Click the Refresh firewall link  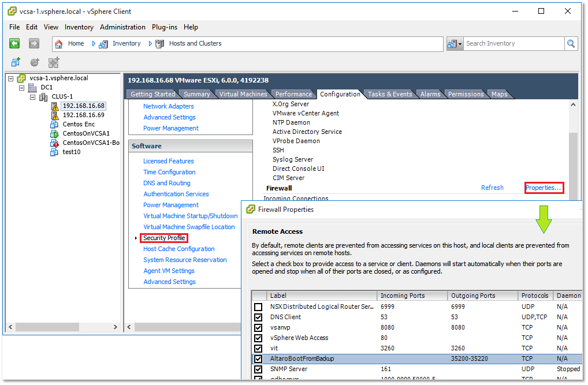[x=492, y=188]
